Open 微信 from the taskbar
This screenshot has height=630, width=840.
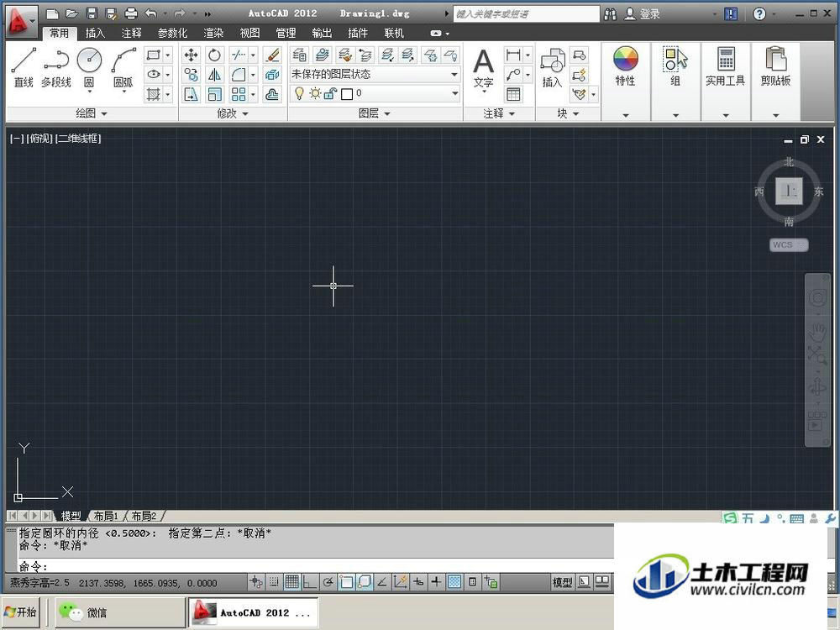tap(119, 612)
